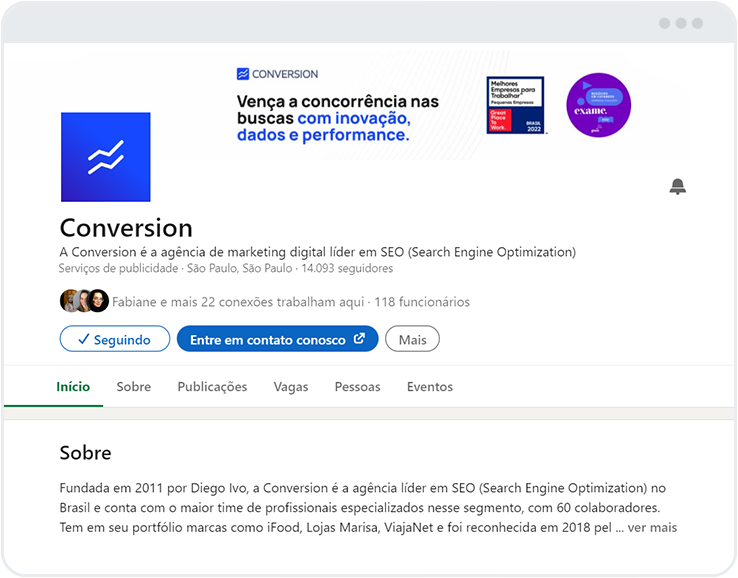Image resolution: width=738 pixels, height=578 pixels.
Task: Click the external link icon on contact button
Action: 359,338
